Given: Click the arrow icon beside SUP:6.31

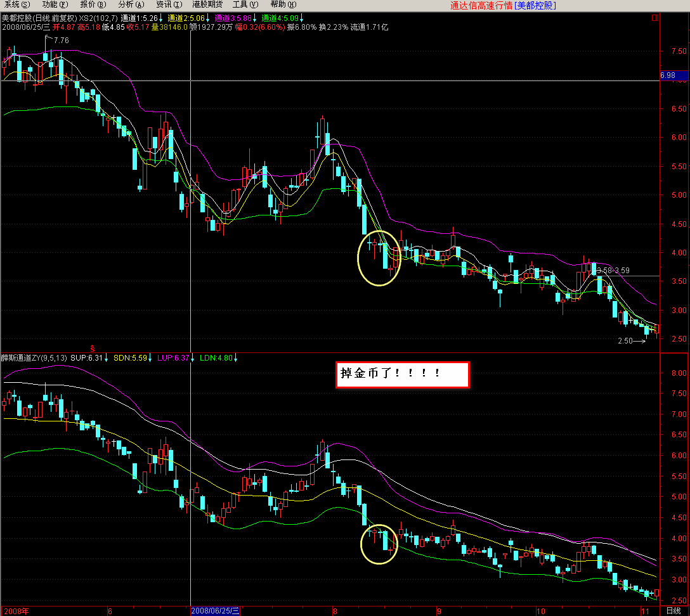Looking at the screenshot, I should 107,358.
